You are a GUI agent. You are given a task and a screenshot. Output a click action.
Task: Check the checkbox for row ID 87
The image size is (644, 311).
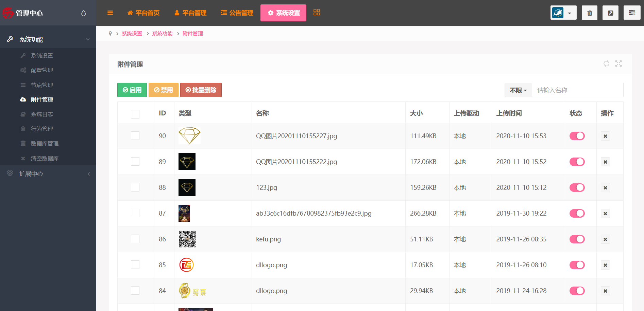pos(135,213)
